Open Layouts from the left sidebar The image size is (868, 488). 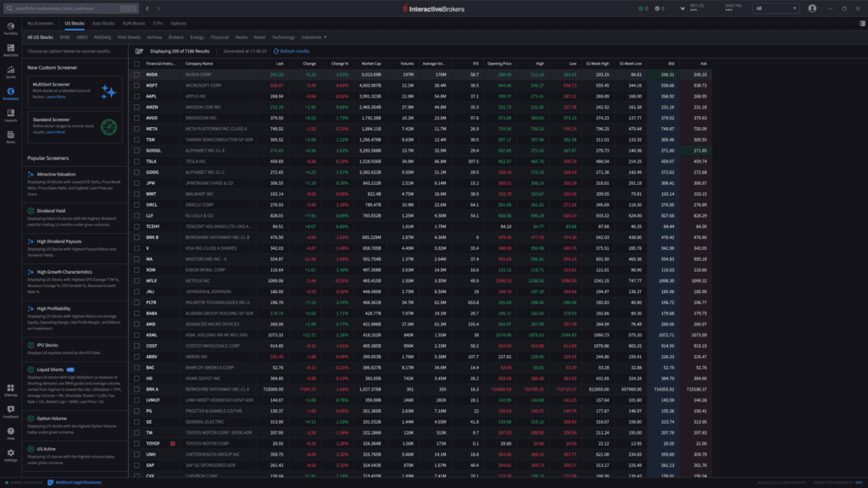click(10, 116)
